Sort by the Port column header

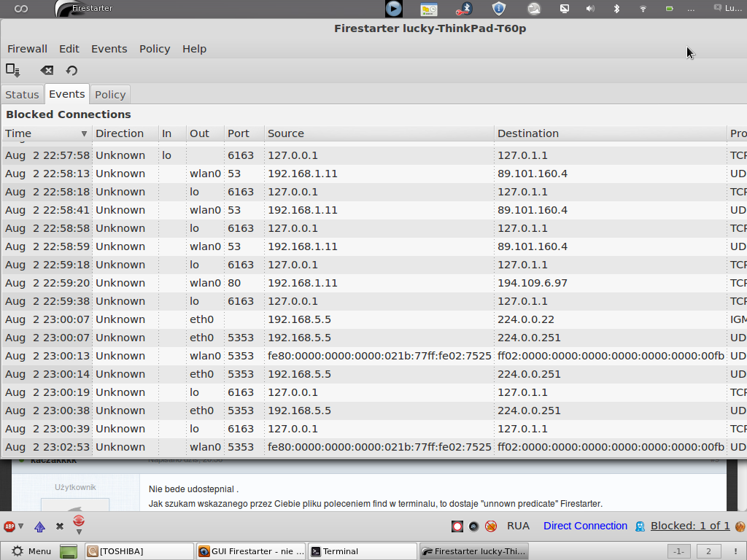pos(244,133)
